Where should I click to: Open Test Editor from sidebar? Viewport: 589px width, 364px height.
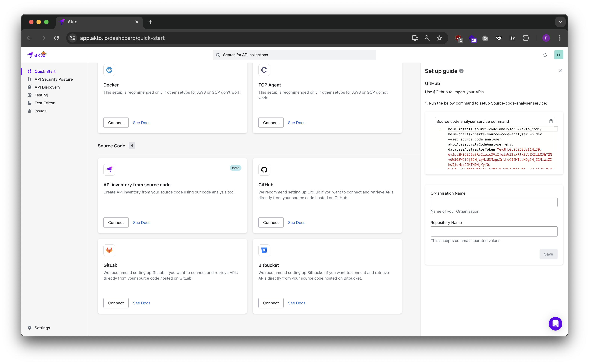click(x=44, y=103)
